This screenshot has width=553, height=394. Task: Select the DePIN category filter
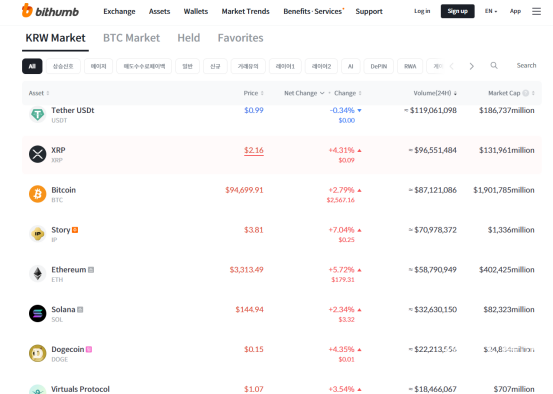[x=378, y=66]
